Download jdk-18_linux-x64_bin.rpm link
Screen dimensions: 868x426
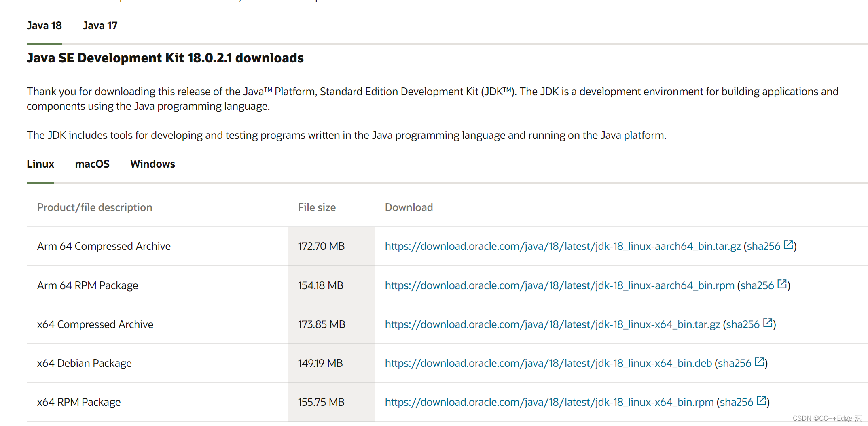[549, 402]
